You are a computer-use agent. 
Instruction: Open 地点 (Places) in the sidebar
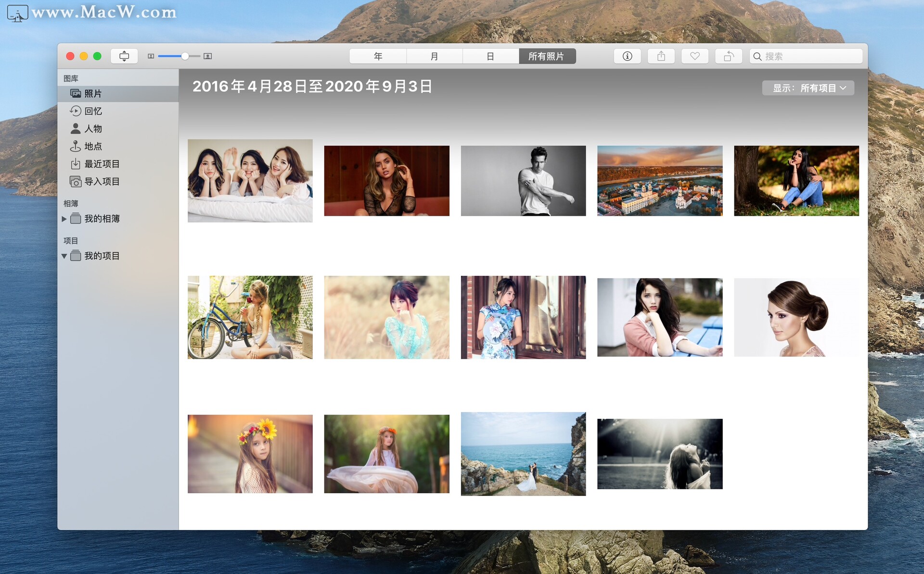(x=93, y=146)
